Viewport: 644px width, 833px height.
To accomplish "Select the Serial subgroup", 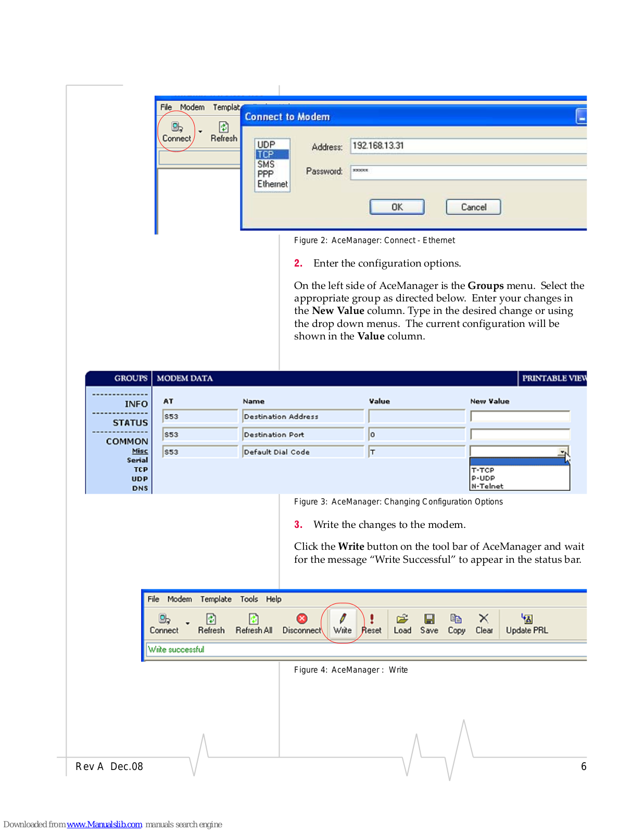I will [137, 460].
